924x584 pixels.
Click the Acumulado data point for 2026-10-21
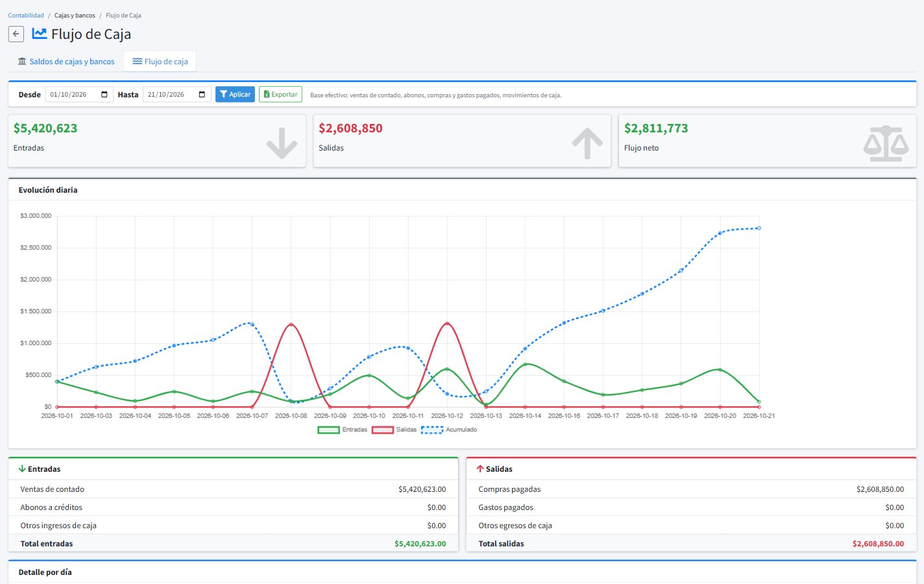click(759, 228)
